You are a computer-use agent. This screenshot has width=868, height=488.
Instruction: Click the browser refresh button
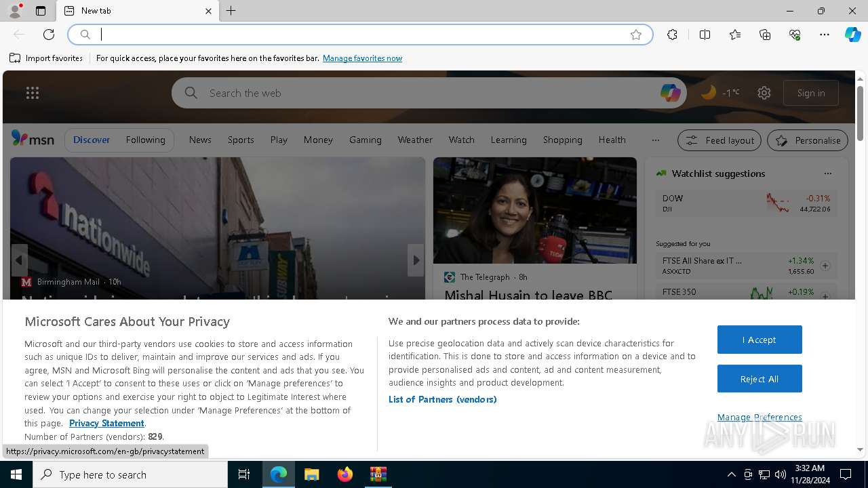pyautogui.click(x=49, y=35)
